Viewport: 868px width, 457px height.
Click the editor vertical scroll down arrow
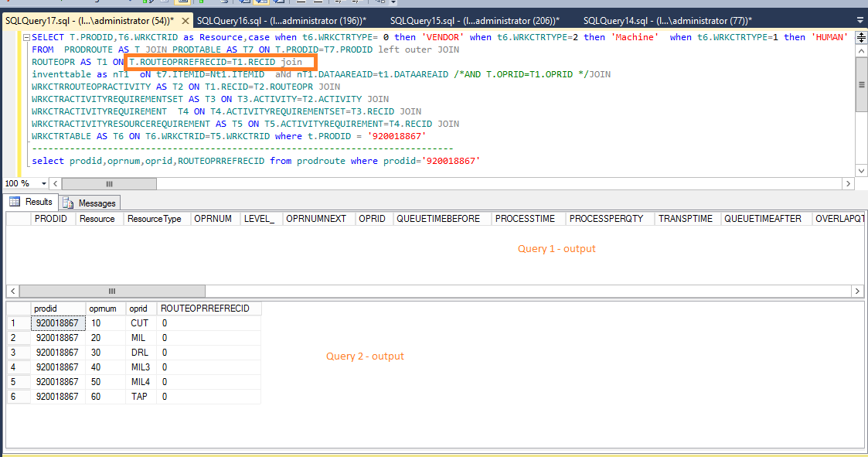pos(861,171)
